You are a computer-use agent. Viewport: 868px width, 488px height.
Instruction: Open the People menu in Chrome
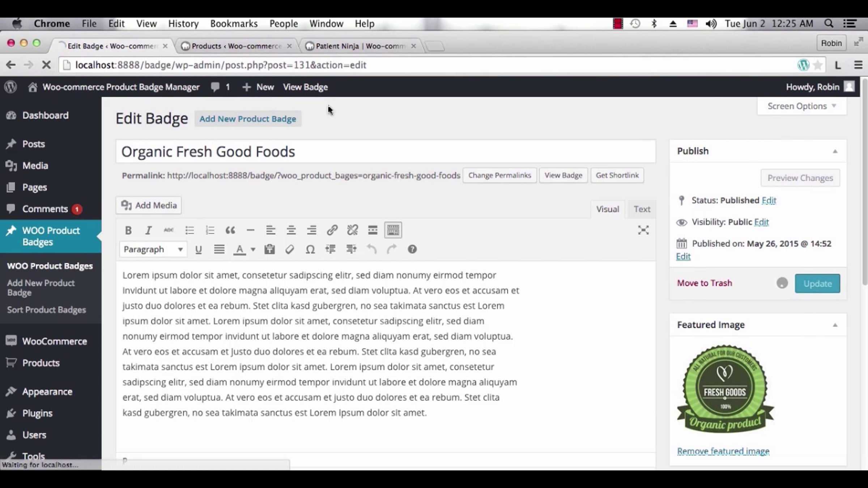(x=284, y=24)
